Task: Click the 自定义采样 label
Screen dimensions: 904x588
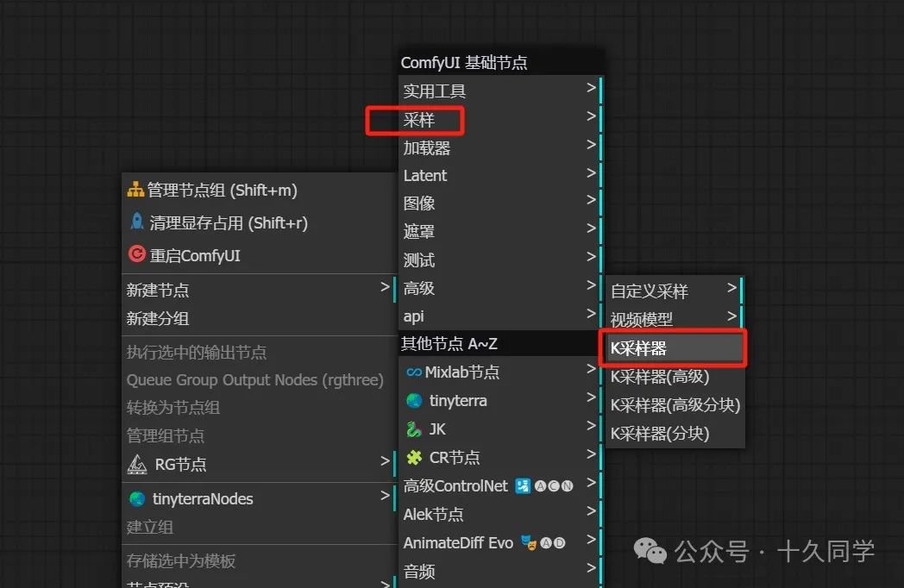Action: (650, 291)
